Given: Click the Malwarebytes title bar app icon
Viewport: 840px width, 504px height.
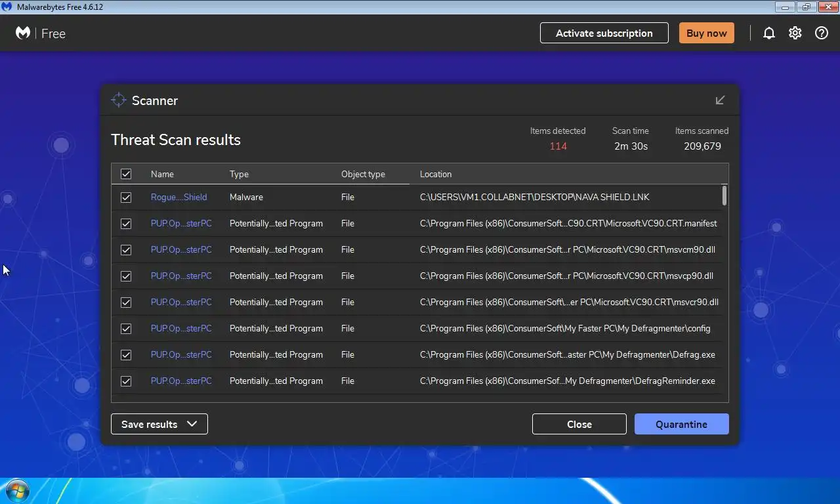Looking at the screenshot, I should tap(8, 7).
